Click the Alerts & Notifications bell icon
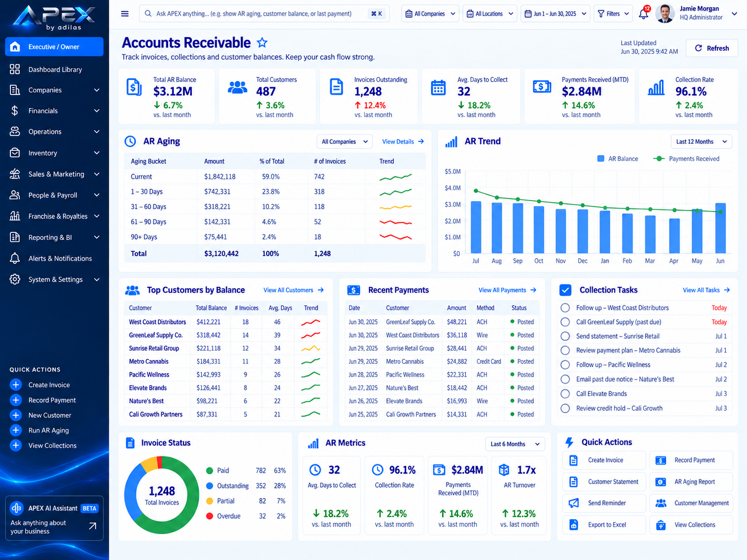The width and height of the screenshot is (747, 560). [15, 258]
